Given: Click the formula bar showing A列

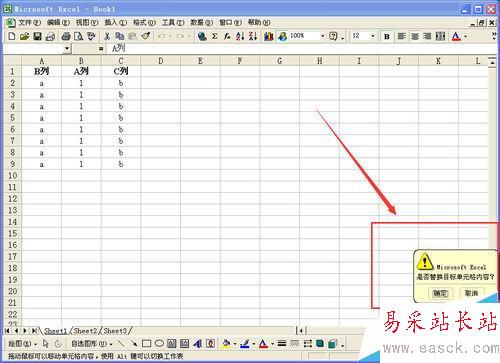Looking at the screenshot, I should click(x=302, y=49).
